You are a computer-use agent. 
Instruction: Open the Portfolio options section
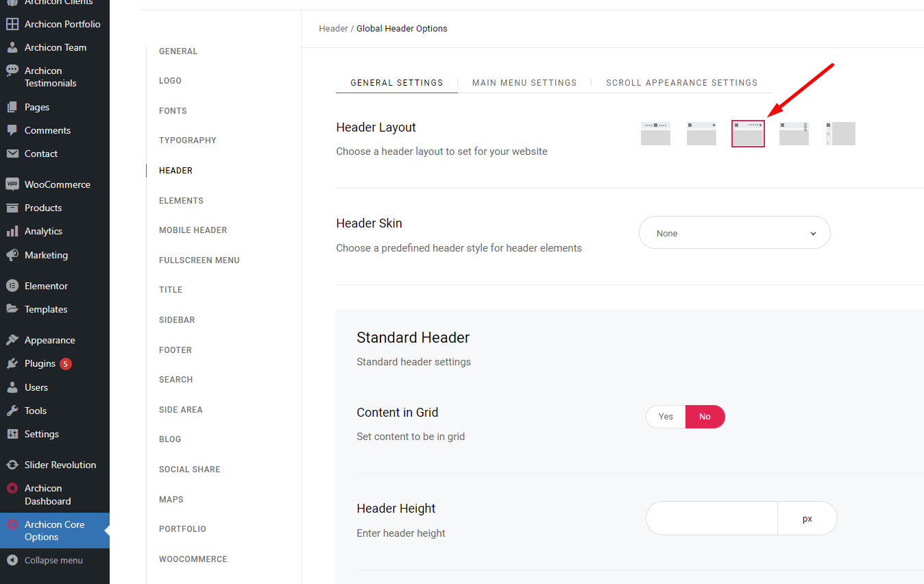tap(182, 529)
